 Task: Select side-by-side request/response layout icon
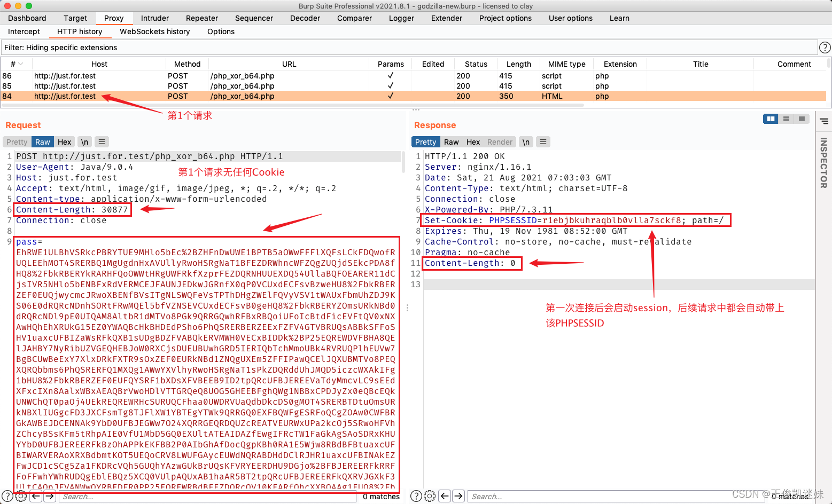(x=771, y=119)
